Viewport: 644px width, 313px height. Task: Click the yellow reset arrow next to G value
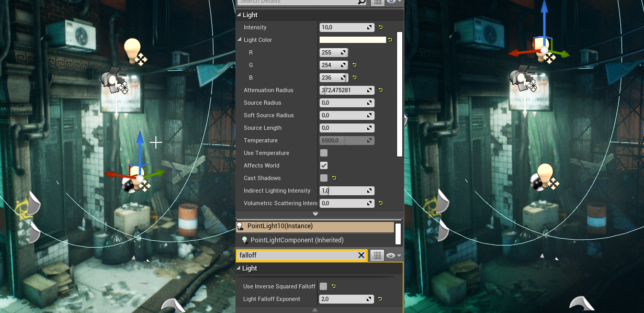coord(355,65)
